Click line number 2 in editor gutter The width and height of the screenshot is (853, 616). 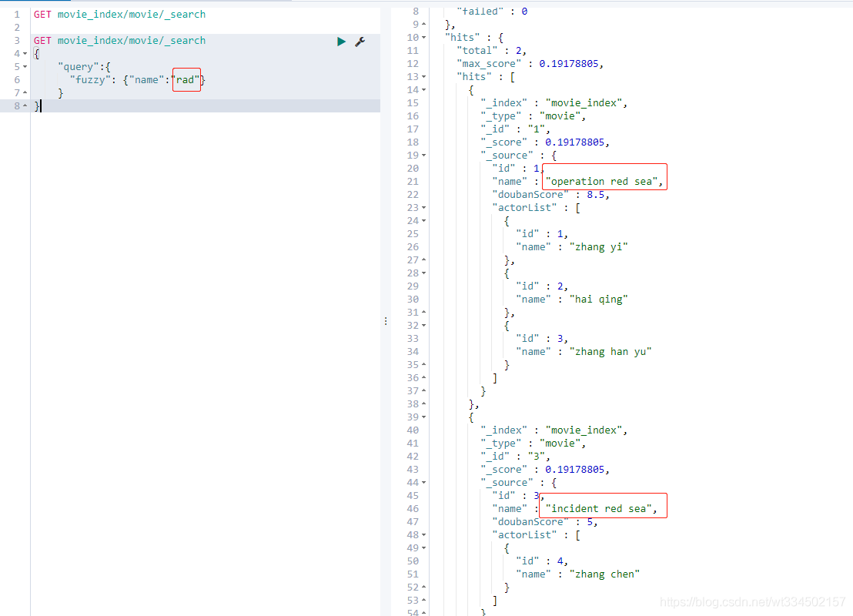[x=17, y=27]
